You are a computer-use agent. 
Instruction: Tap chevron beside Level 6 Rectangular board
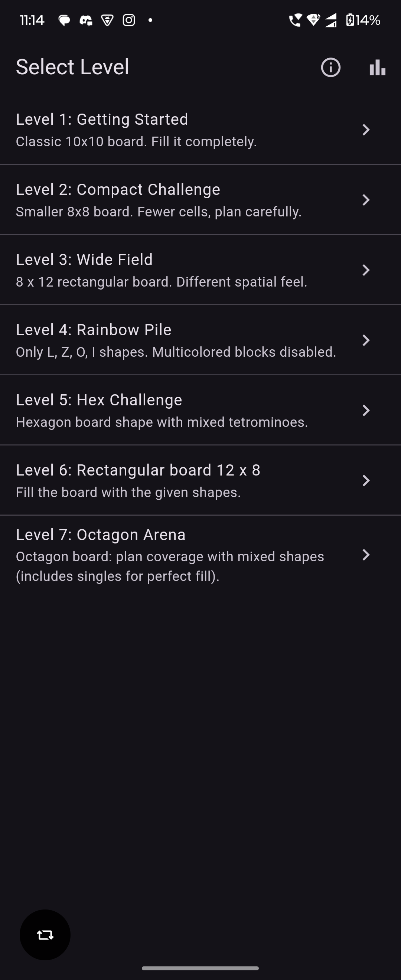point(366,480)
